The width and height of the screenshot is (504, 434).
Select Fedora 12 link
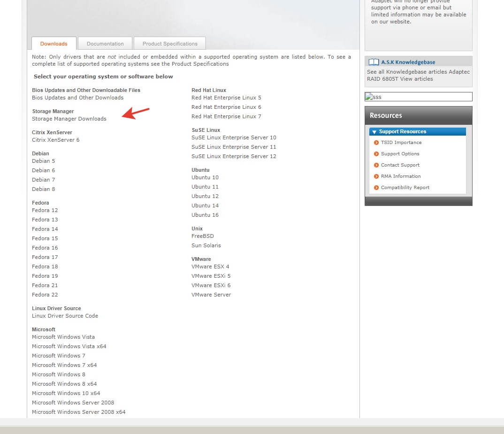(x=45, y=210)
